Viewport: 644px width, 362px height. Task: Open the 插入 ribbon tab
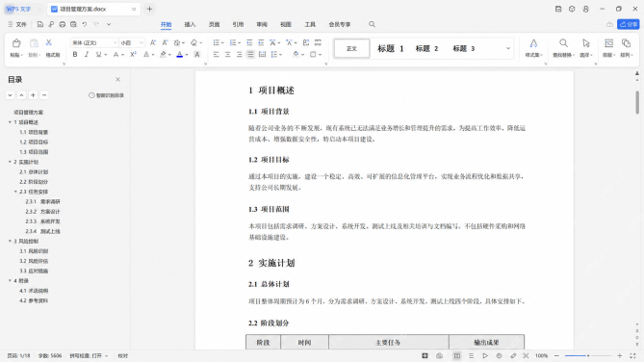coord(190,25)
